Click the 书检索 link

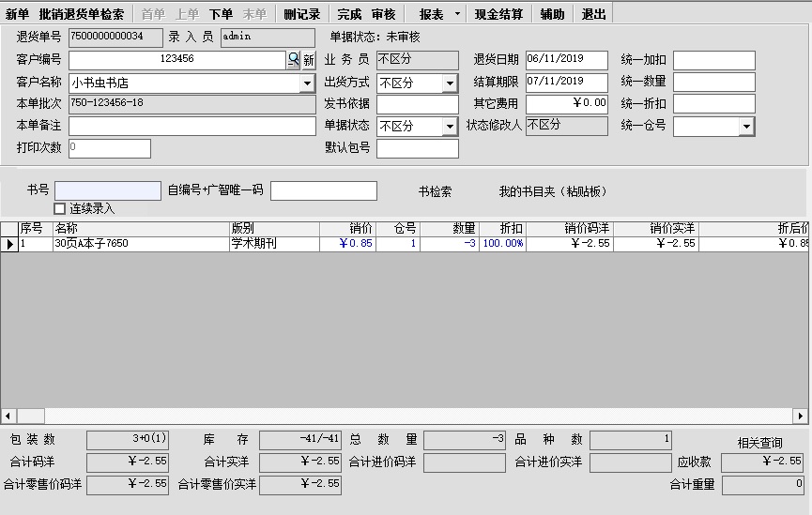[435, 192]
